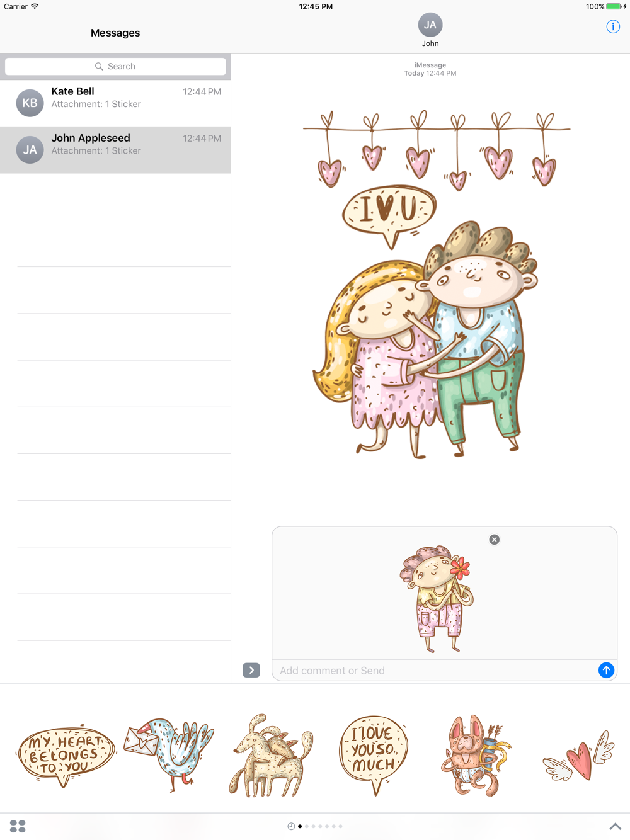The width and height of the screenshot is (630, 840).
Task: Focus the 'Add comment or Send' field
Action: (x=435, y=671)
